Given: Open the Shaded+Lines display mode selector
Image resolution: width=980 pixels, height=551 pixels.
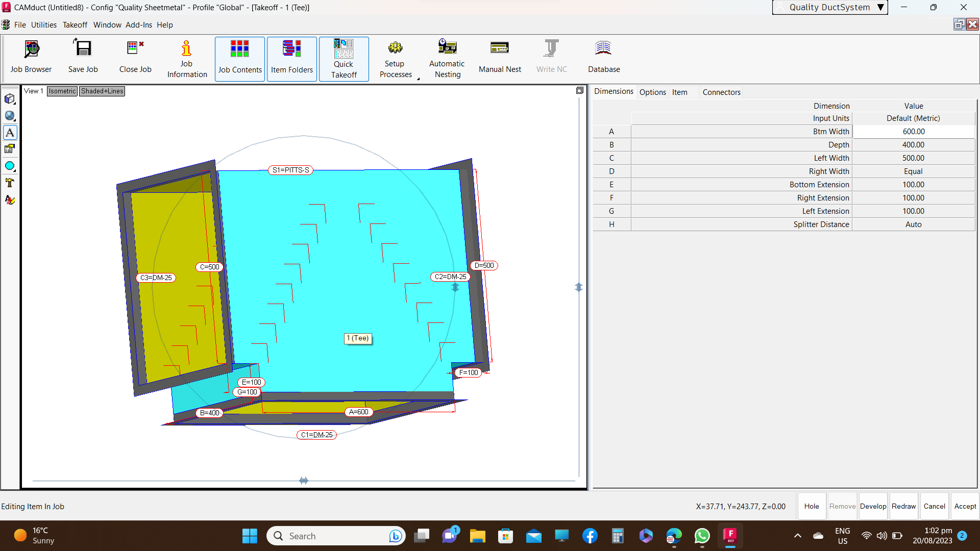Looking at the screenshot, I should coord(102,91).
